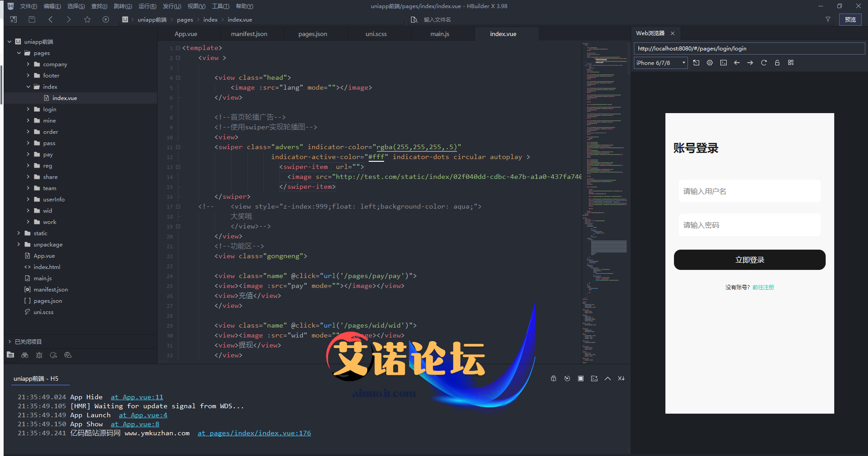Toggle the lock icon in the browser toolbar
Screen dimensions: 868x456
point(777,63)
